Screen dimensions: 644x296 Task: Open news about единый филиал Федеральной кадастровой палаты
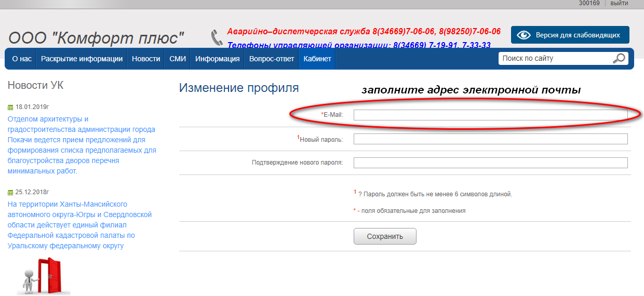point(80,225)
